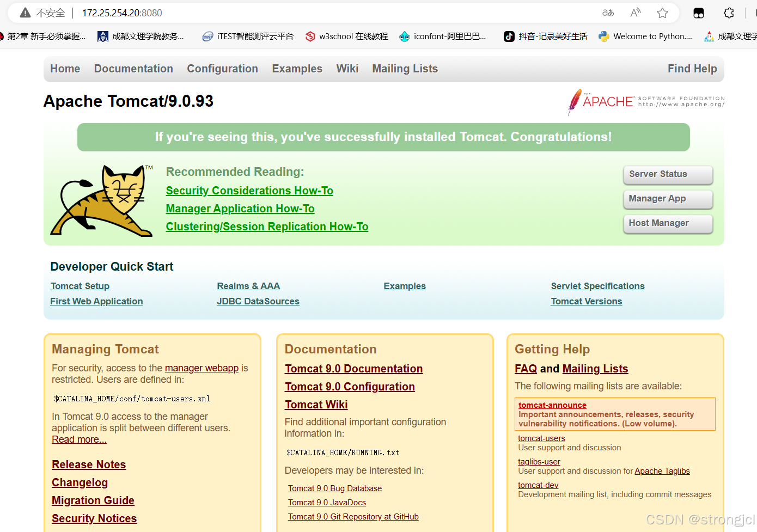Open Clustering/Session Replication How-To link
This screenshot has width=757, height=532.
[267, 227]
